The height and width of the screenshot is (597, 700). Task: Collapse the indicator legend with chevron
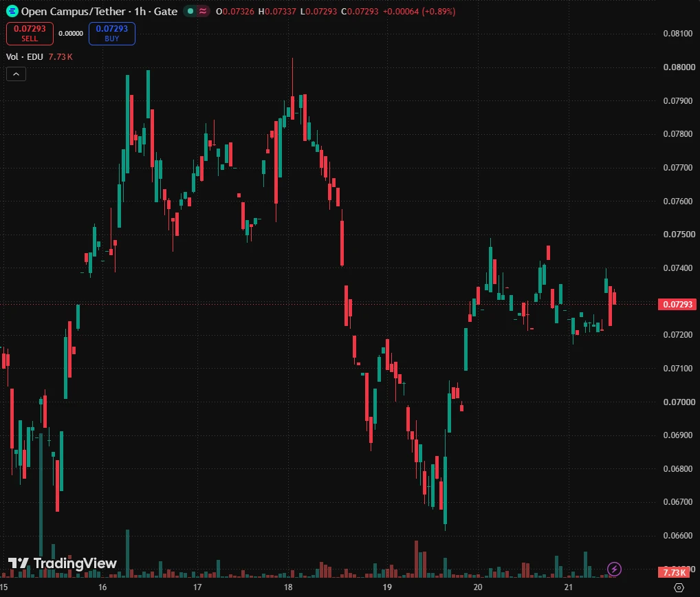(16, 74)
